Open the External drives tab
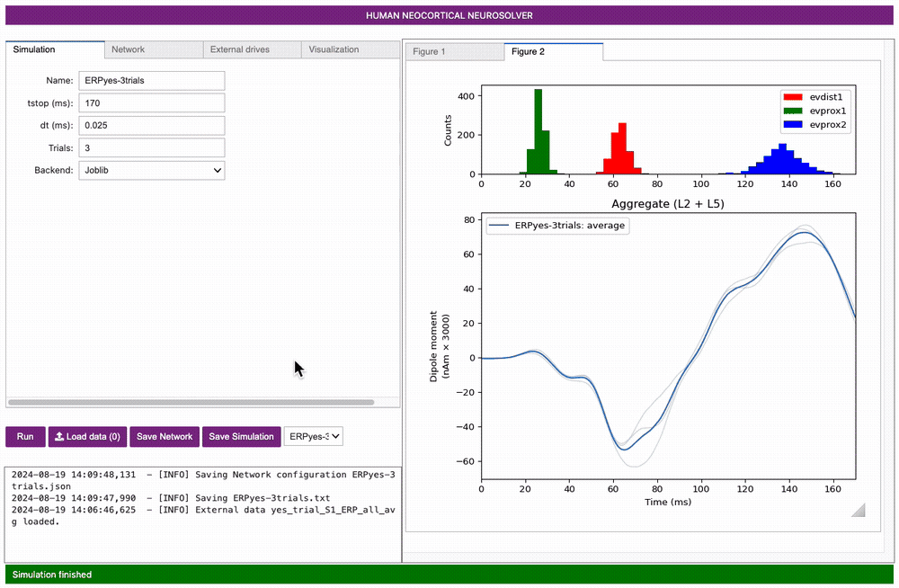This screenshot has width=899, height=588. (x=239, y=49)
